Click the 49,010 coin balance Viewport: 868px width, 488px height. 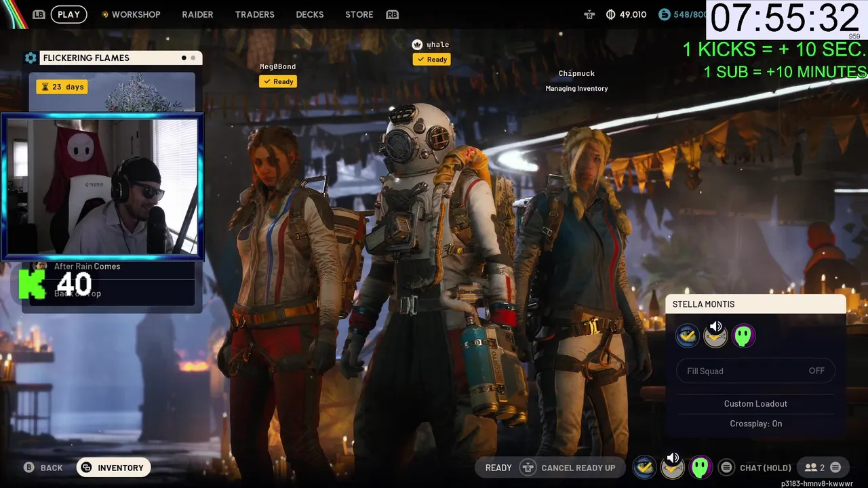[x=633, y=14]
